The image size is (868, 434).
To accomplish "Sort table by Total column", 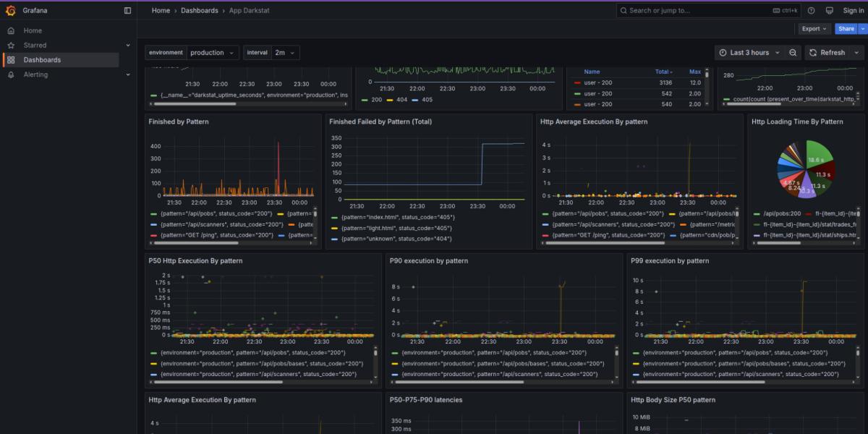I will click(664, 72).
